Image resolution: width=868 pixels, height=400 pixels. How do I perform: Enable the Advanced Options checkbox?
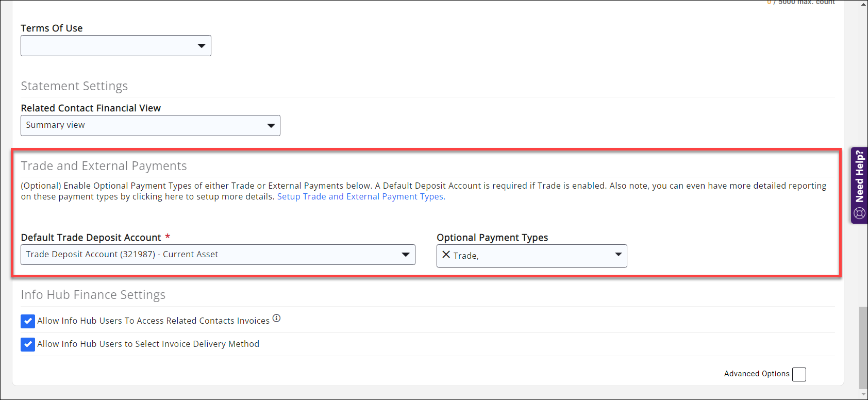799,374
